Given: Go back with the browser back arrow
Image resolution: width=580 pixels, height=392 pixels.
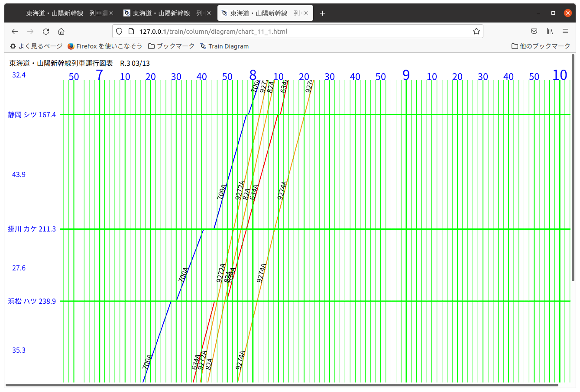Looking at the screenshot, I should (x=15, y=31).
